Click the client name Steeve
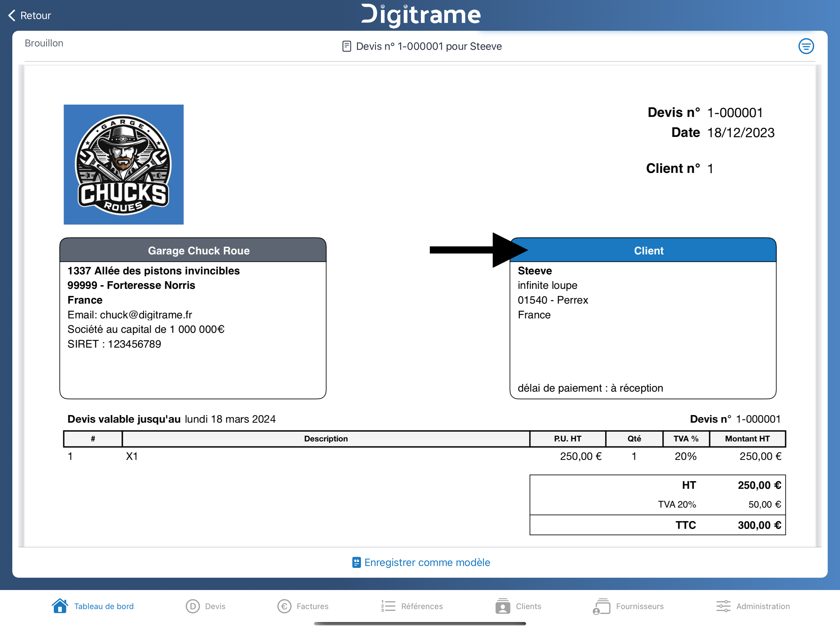The width and height of the screenshot is (840, 630). 535,270
